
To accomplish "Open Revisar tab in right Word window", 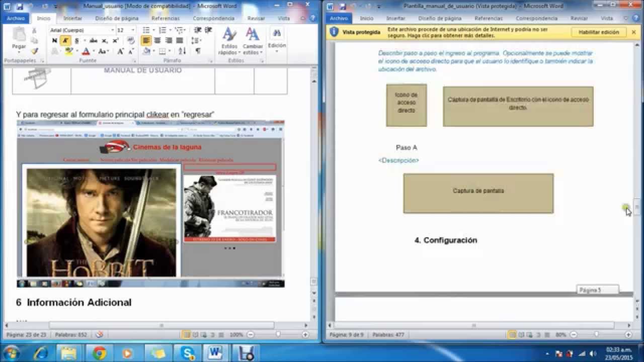I will coord(579,18).
